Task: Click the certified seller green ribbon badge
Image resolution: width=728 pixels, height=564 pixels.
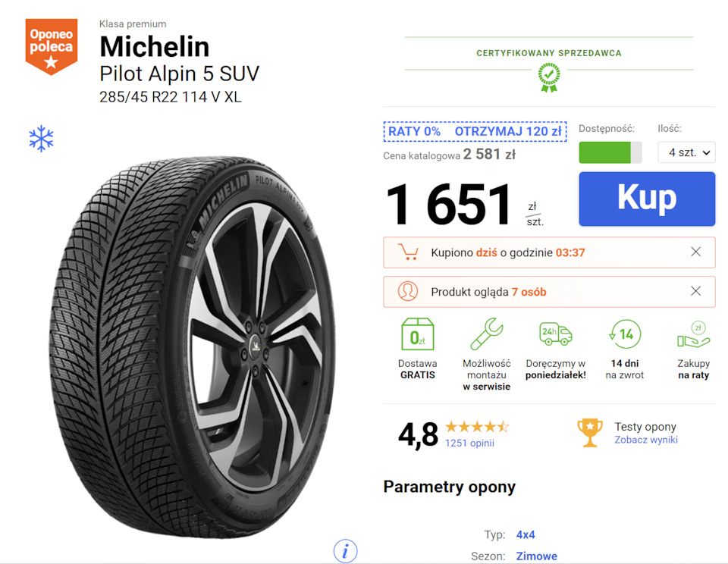Action: [549, 77]
